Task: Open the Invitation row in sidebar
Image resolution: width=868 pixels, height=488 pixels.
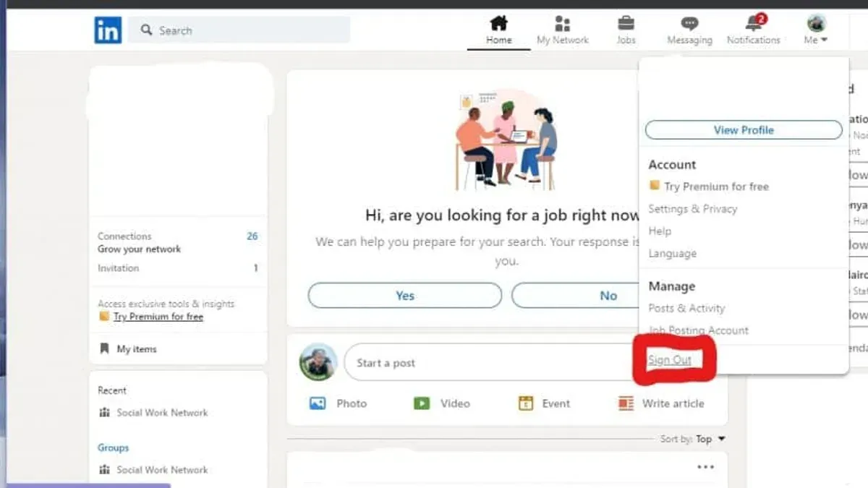Action: (x=178, y=268)
